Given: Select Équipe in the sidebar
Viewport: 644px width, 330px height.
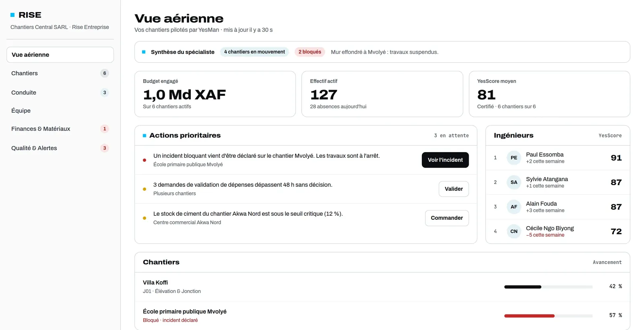Looking at the screenshot, I should coord(60,111).
